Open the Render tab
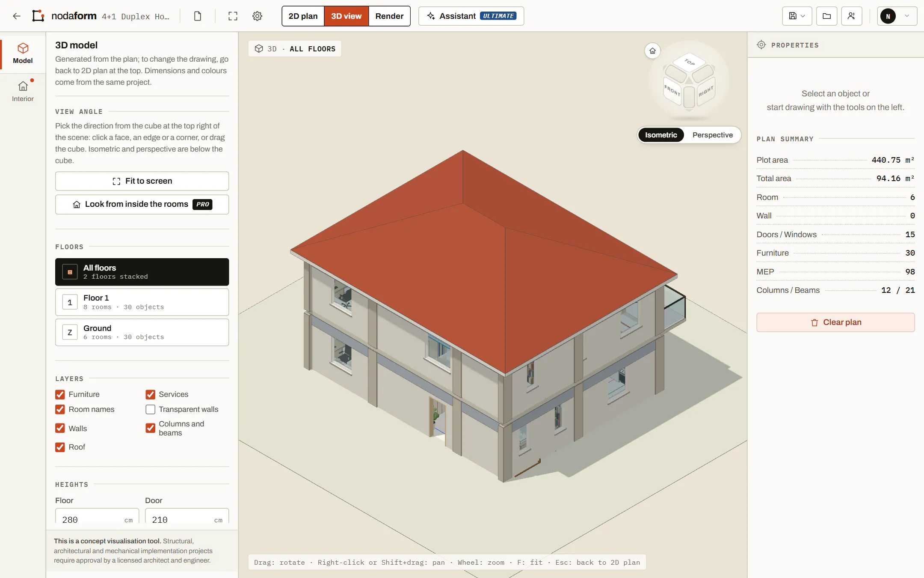 click(x=389, y=16)
